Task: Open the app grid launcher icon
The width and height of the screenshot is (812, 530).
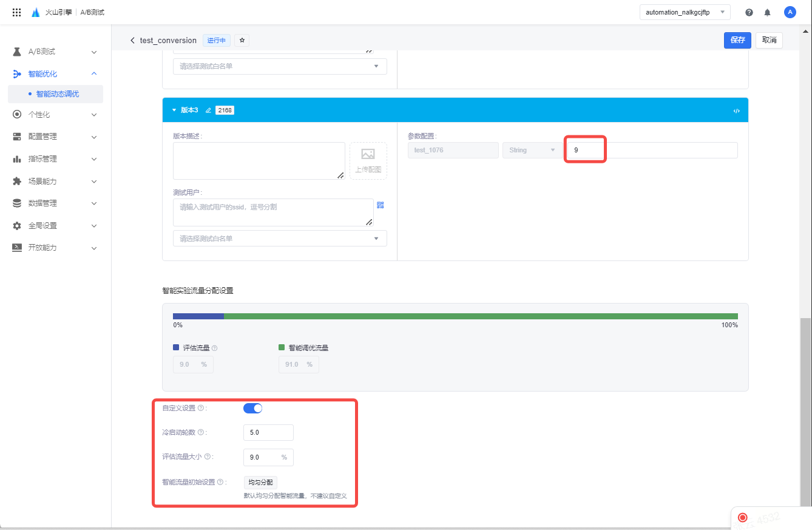Action: (17, 12)
